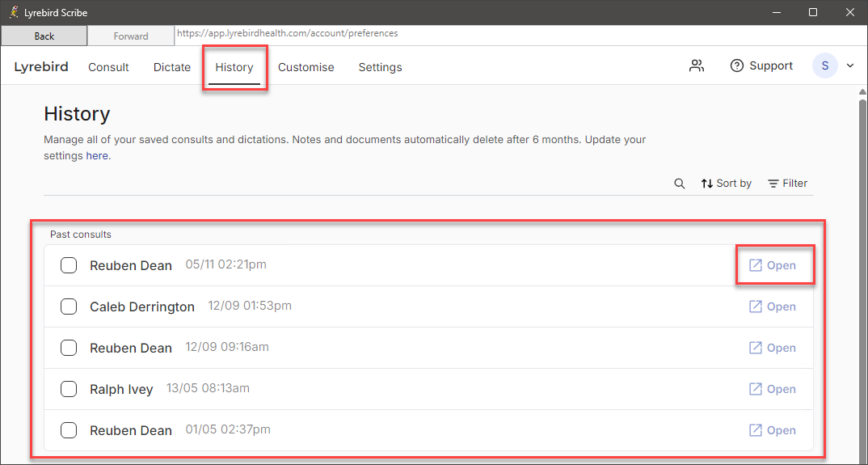Switch to the Consult tab

(108, 67)
